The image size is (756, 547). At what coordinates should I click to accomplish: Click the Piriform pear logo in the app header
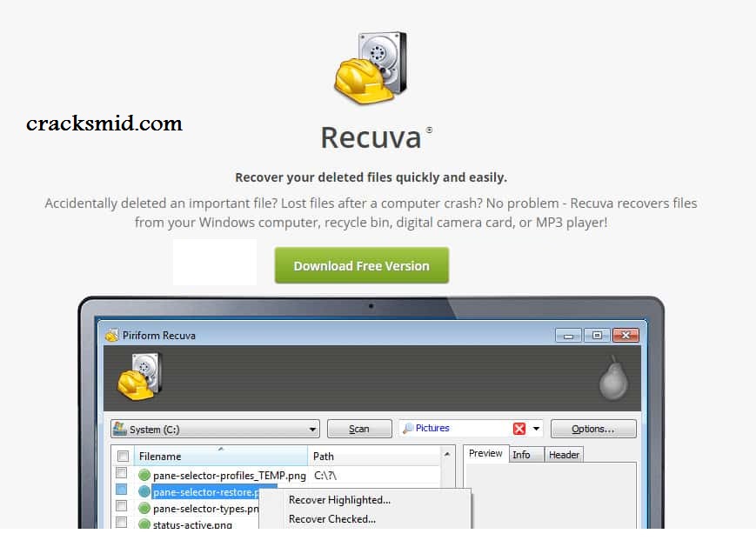pos(613,378)
